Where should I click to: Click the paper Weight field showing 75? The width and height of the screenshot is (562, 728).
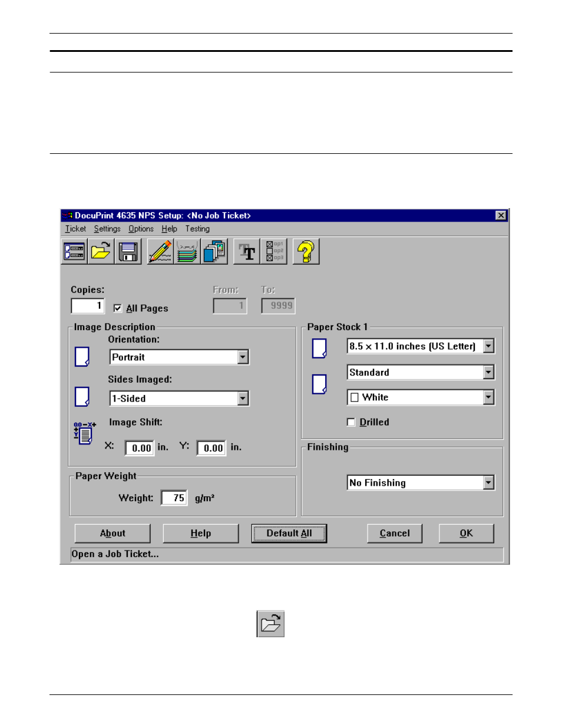(x=174, y=498)
